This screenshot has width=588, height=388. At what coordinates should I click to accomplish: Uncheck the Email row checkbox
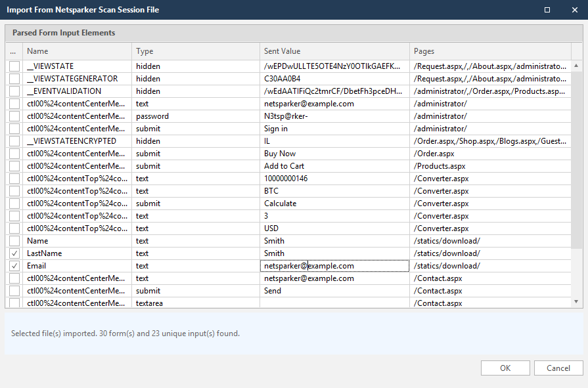point(14,266)
